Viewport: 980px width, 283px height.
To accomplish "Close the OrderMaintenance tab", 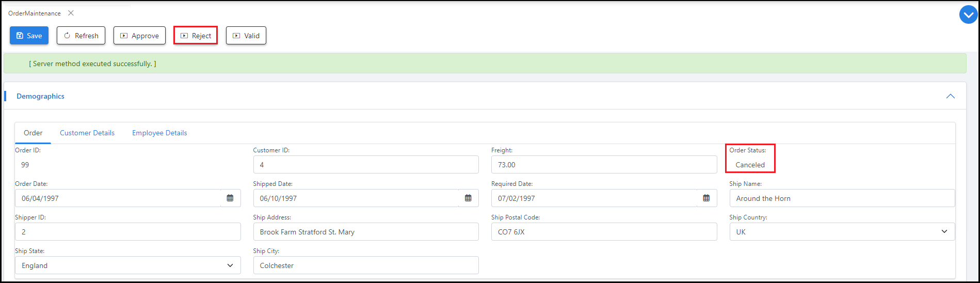I will (x=71, y=13).
